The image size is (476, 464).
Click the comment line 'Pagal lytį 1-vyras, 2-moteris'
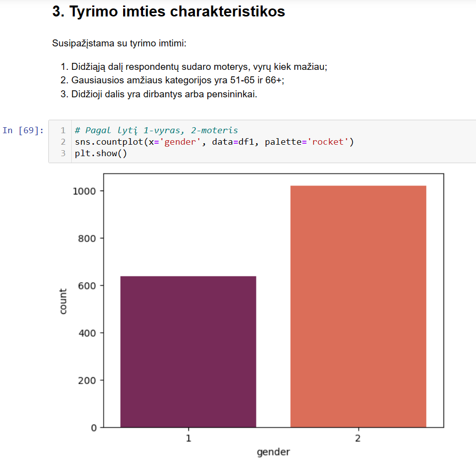(x=157, y=130)
